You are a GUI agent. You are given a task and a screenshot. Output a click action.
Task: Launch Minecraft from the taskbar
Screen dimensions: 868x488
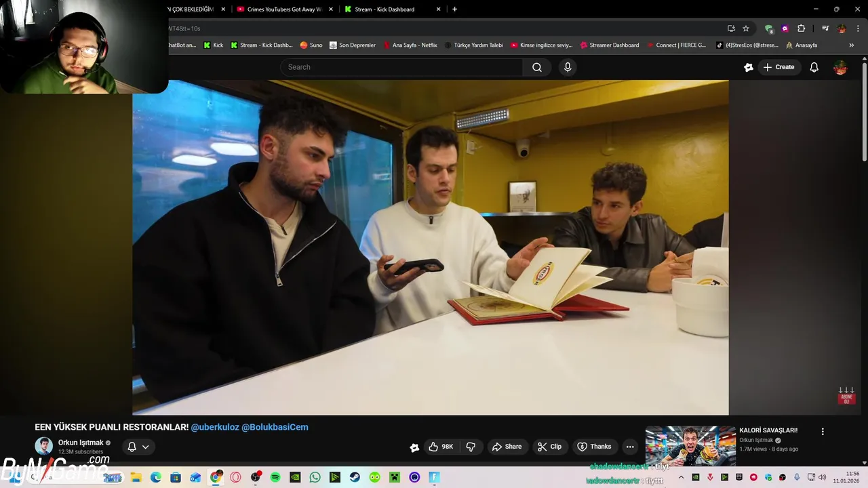(x=395, y=477)
